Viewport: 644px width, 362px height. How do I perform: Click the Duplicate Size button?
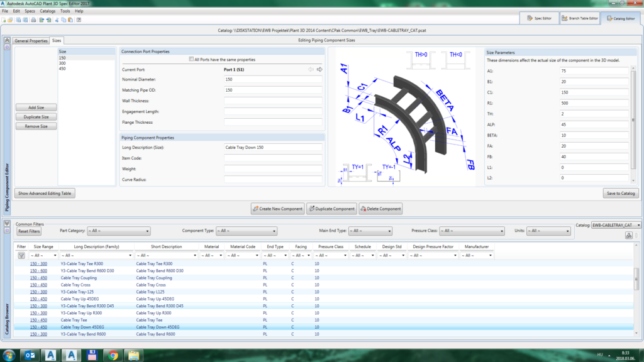pyautogui.click(x=36, y=117)
